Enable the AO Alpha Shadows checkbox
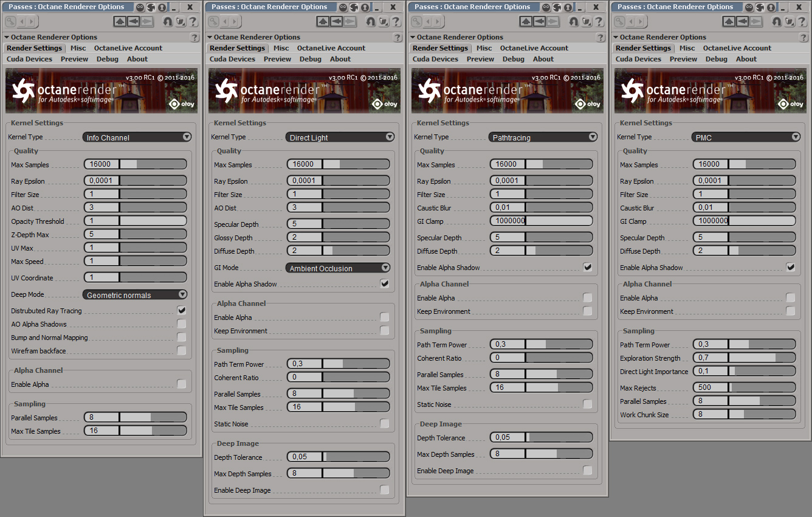The height and width of the screenshot is (517, 812). 182,324
